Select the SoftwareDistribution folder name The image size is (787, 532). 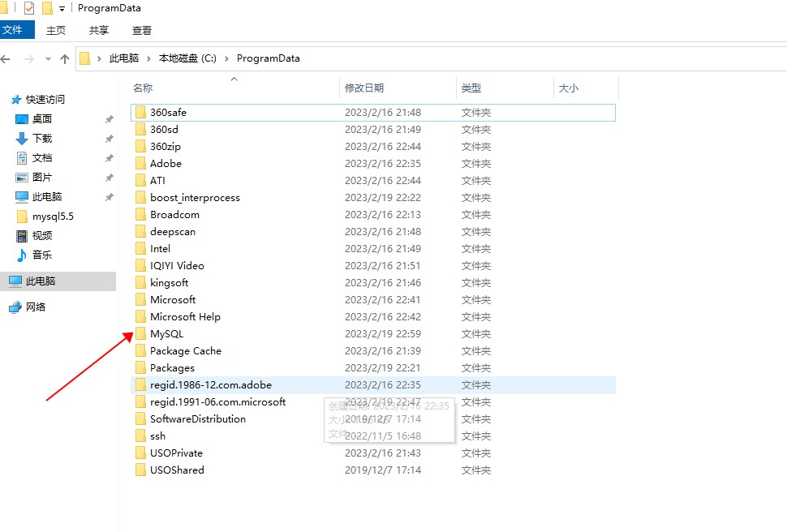click(198, 419)
